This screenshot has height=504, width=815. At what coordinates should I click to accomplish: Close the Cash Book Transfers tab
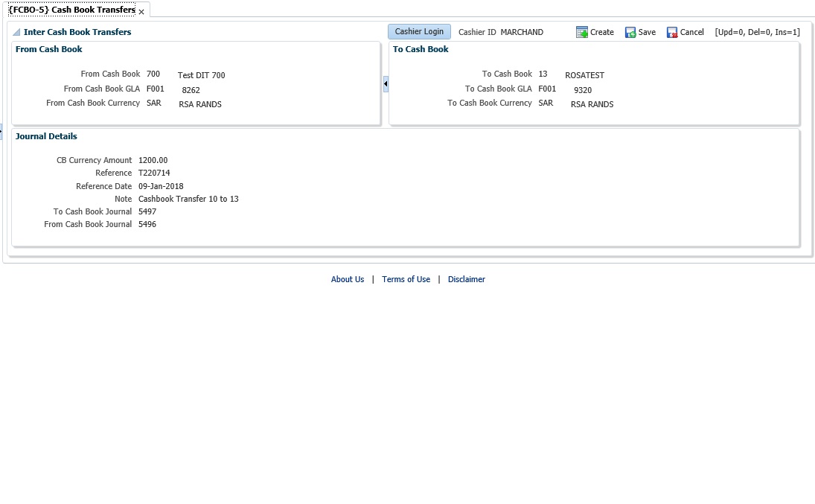(x=141, y=11)
